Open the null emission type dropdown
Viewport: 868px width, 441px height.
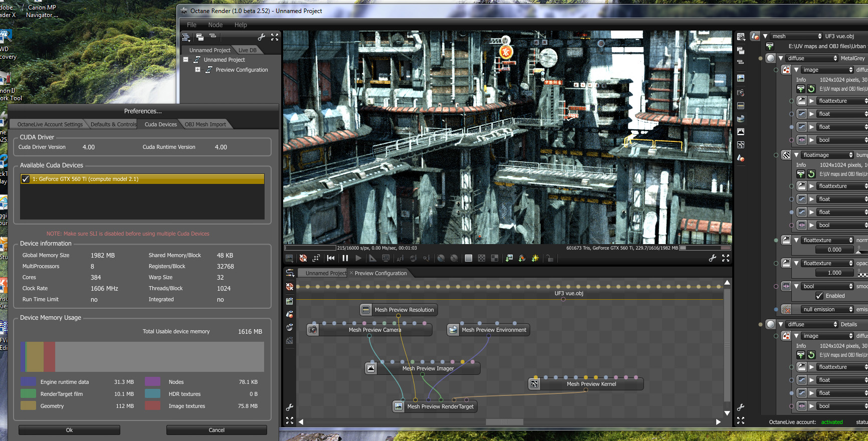[x=827, y=309]
